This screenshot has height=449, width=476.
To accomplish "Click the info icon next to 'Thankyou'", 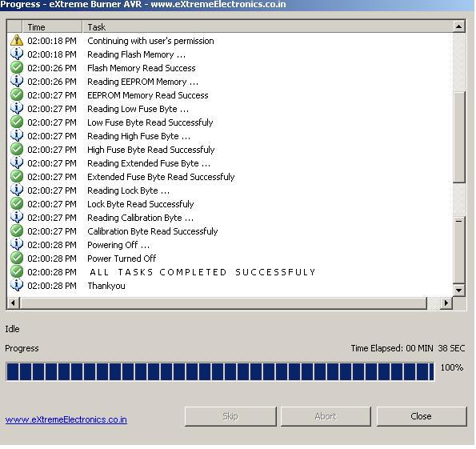I will [17, 285].
